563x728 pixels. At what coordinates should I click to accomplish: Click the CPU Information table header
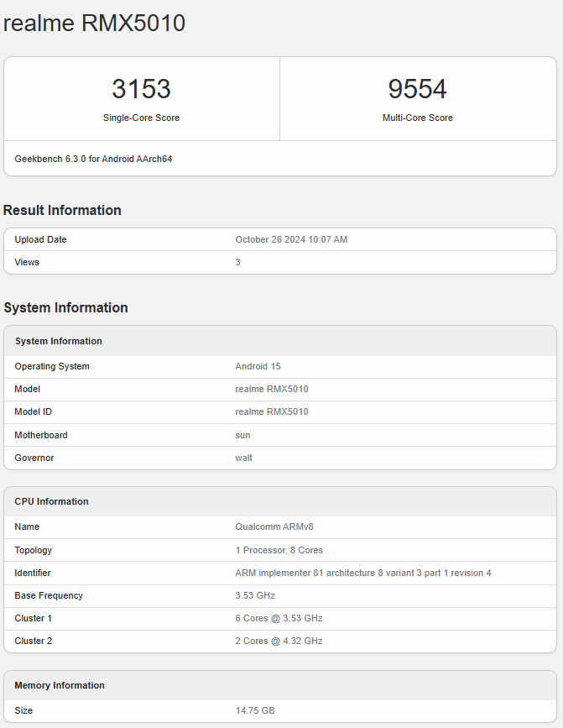[x=51, y=501]
